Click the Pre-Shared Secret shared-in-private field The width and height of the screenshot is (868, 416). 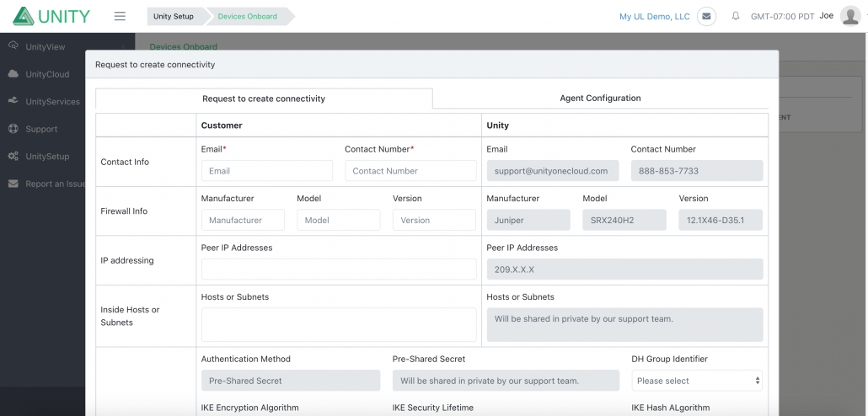[506, 381]
